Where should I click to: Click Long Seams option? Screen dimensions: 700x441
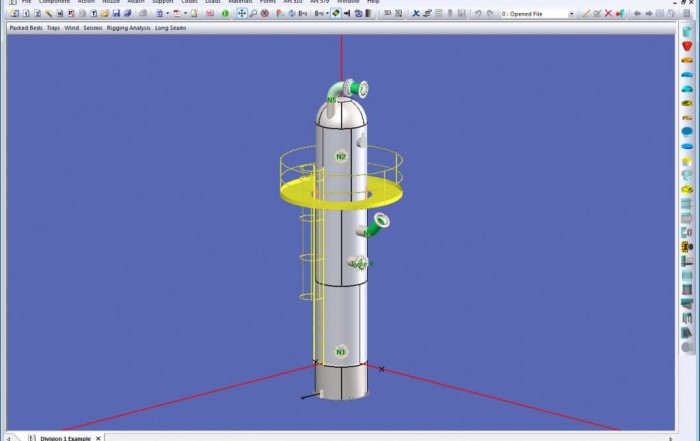(x=170, y=28)
